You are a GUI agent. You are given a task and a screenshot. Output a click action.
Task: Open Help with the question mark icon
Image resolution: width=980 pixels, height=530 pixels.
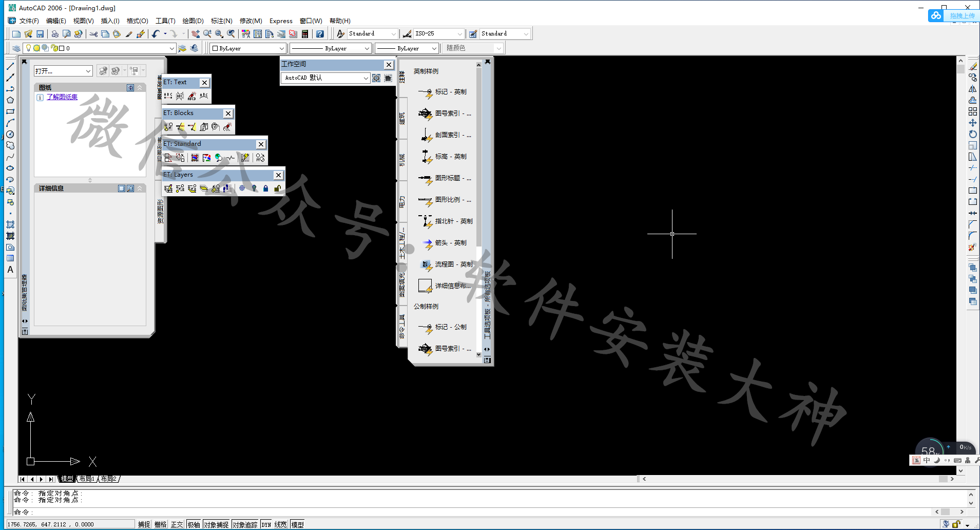pos(320,34)
